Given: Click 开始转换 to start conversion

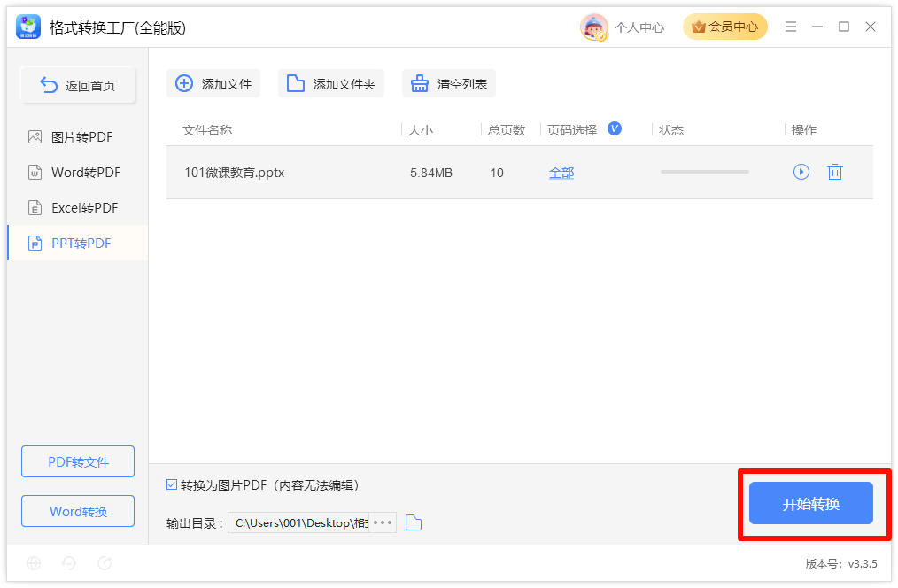Looking at the screenshot, I should [811, 503].
